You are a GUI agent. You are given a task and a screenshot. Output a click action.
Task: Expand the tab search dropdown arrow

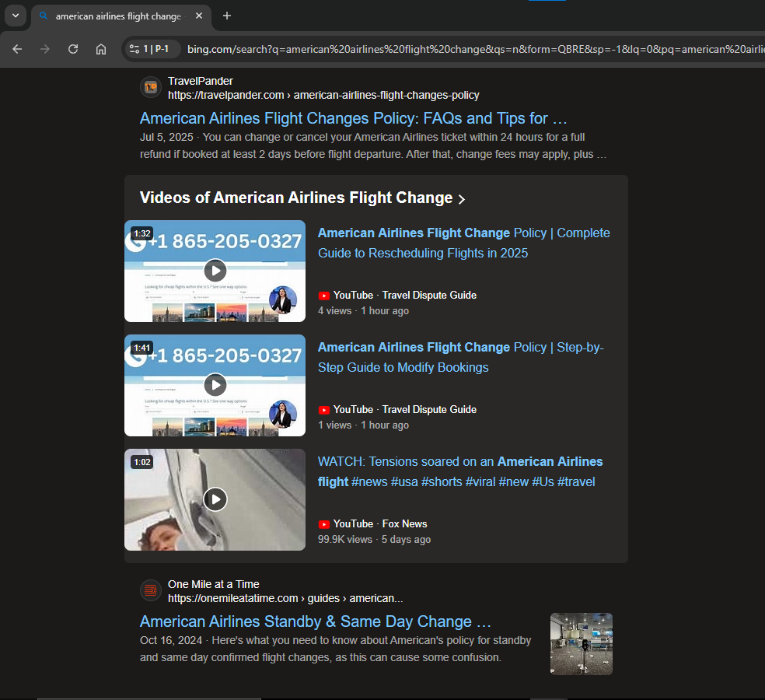[16, 16]
